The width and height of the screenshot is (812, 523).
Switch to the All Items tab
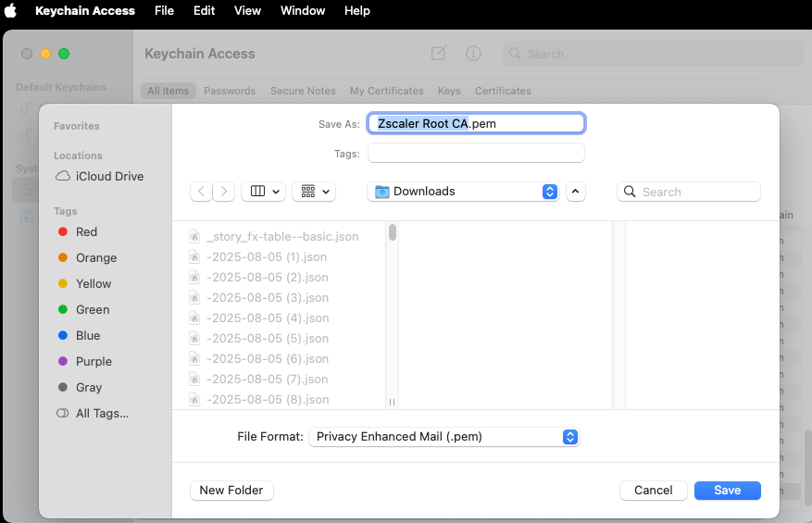[x=169, y=91]
